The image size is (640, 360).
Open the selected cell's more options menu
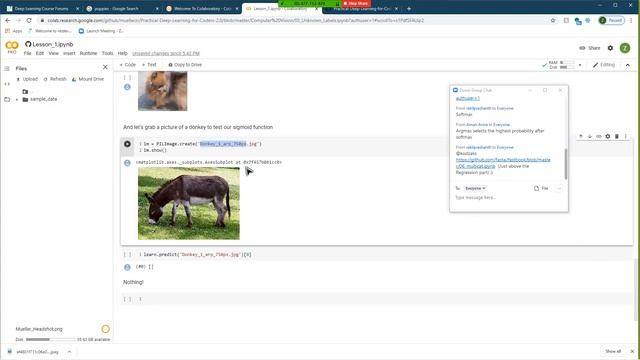point(626,136)
